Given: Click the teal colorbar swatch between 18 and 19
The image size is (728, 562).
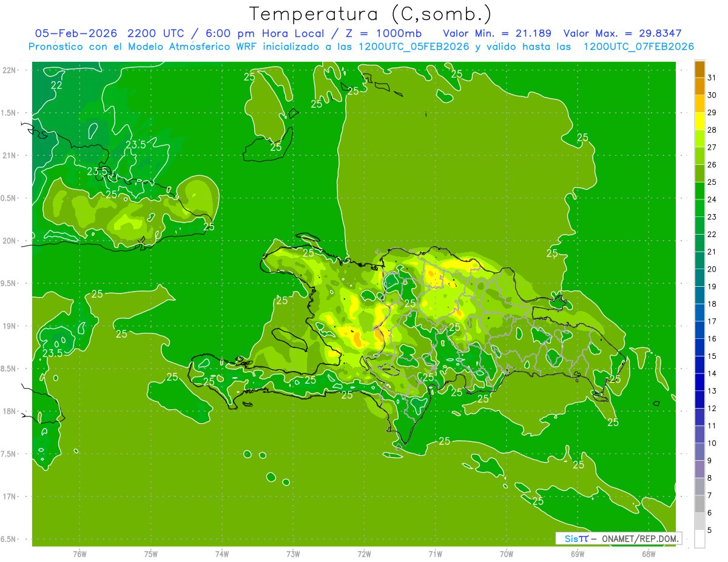Looking at the screenshot, I should 699,295.
